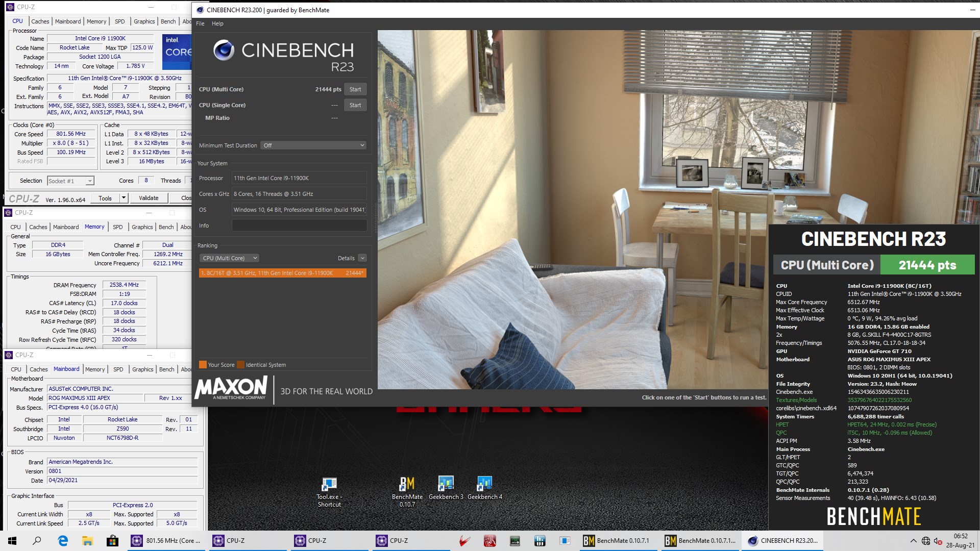Switch to Caches tab in top CPU-Z window
This screenshot has height=551, width=980.
(x=40, y=21)
